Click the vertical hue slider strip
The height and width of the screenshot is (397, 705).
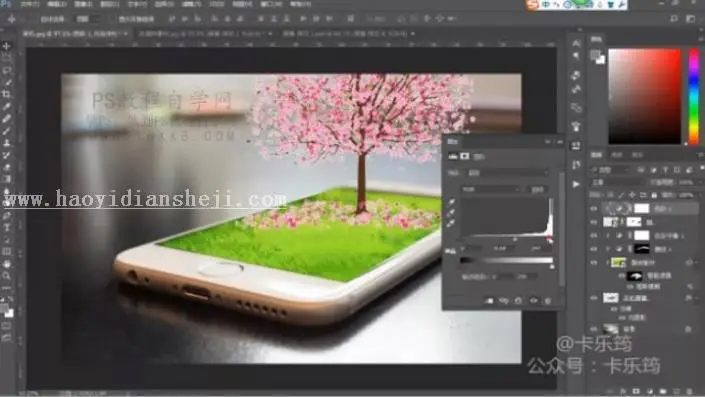(x=694, y=96)
